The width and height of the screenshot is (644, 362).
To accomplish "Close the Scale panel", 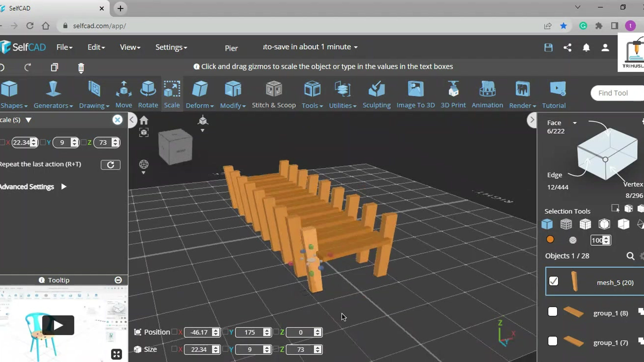I will point(117,120).
